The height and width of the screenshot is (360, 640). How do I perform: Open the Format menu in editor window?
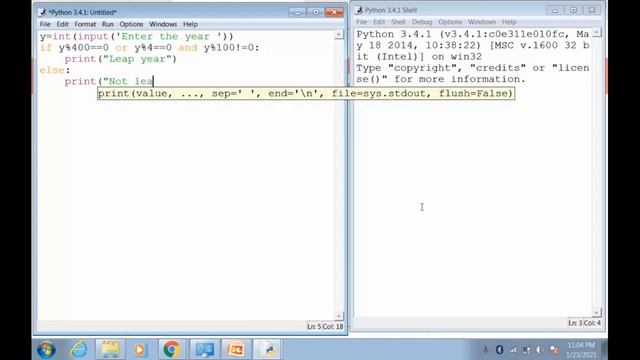[x=85, y=24]
